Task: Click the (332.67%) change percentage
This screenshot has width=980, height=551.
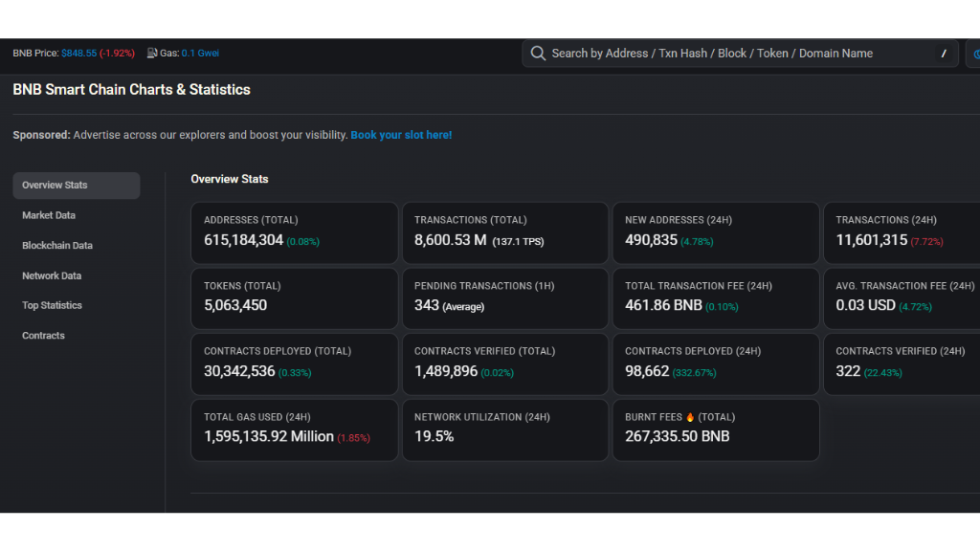Action: tap(695, 373)
